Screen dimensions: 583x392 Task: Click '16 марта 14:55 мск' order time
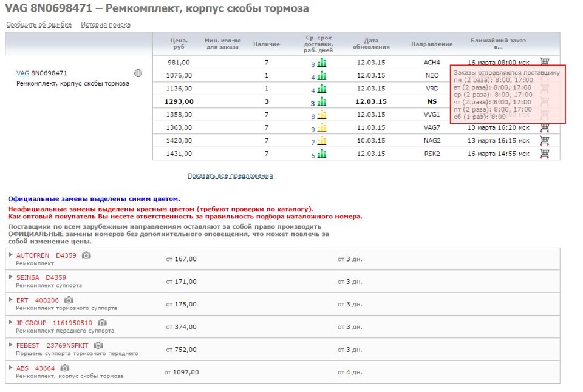click(x=498, y=154)
